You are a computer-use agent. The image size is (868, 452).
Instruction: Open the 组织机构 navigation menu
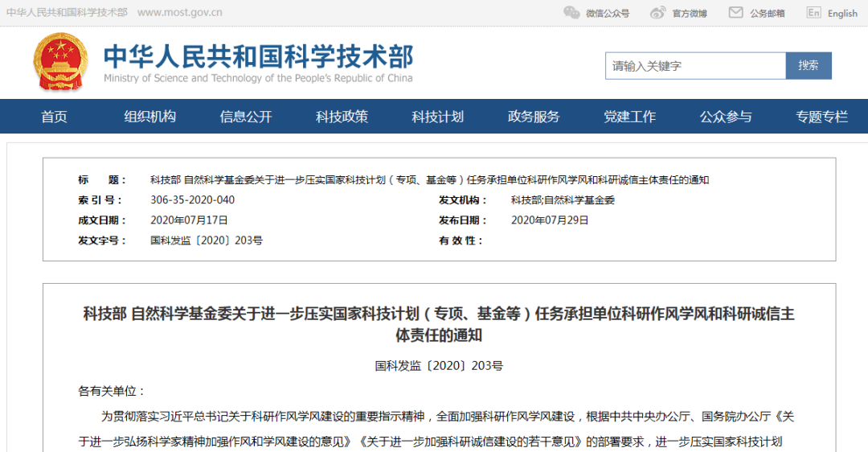(149, 117)
